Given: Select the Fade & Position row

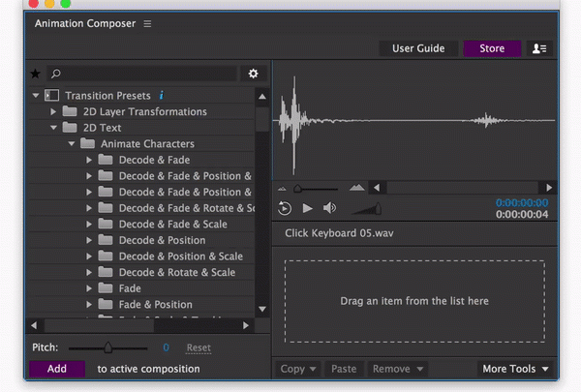Looking at the screenshot, I should pos(141,304).
